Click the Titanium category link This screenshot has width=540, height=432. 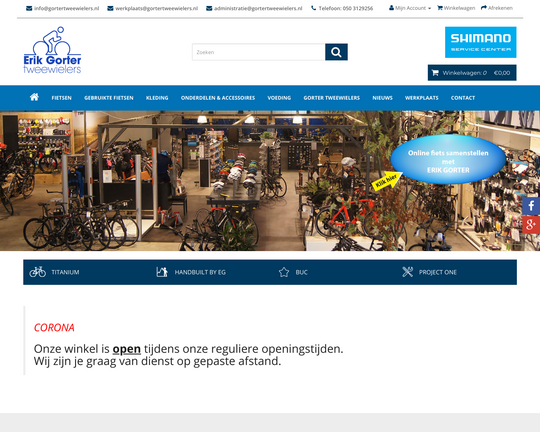[65, 272]
